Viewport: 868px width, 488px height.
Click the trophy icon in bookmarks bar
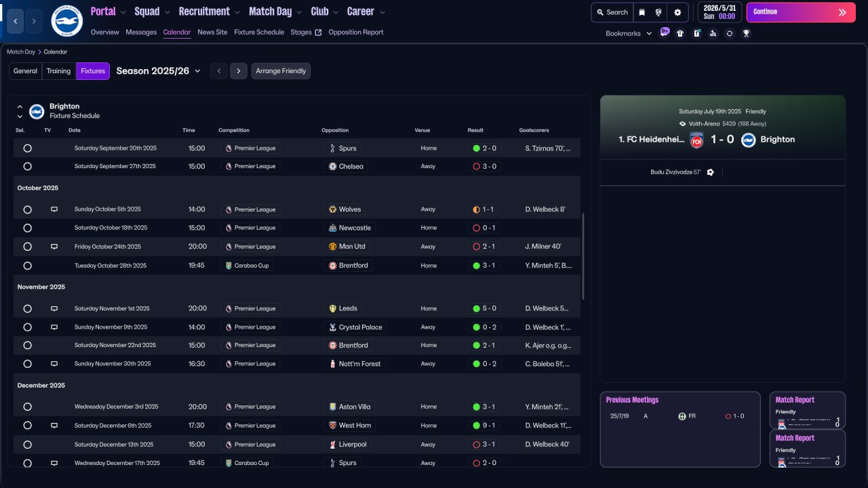pos(746,33)
